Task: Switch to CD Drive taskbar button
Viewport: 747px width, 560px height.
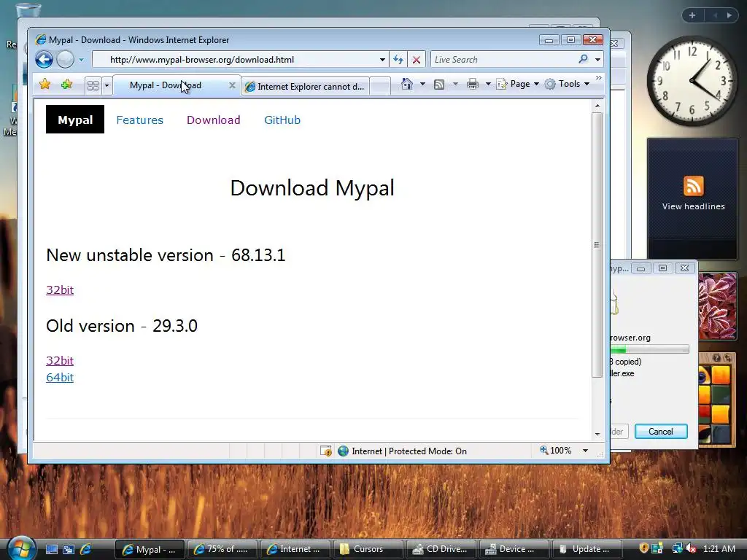Action: [441, 549]
